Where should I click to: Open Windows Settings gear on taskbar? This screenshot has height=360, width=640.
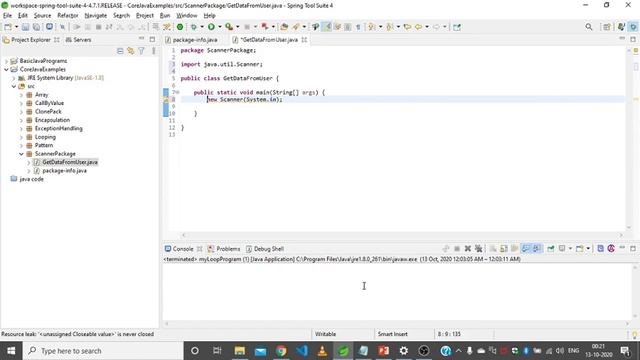(404, 351)
